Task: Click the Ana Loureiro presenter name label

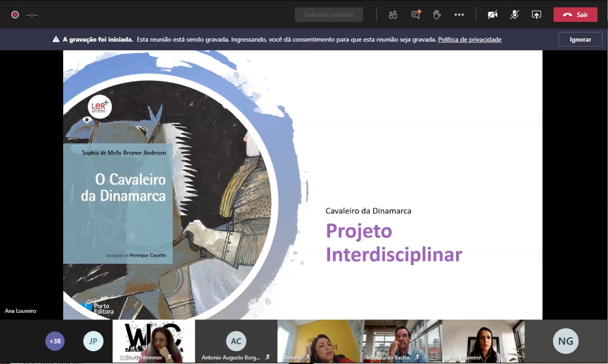Action: coord(20,311)
